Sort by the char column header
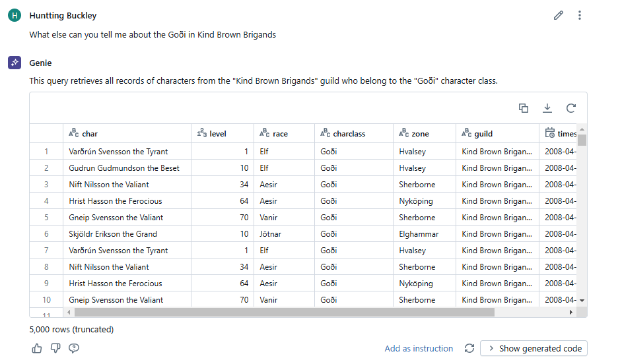The image size is (620, 364). 90,134
